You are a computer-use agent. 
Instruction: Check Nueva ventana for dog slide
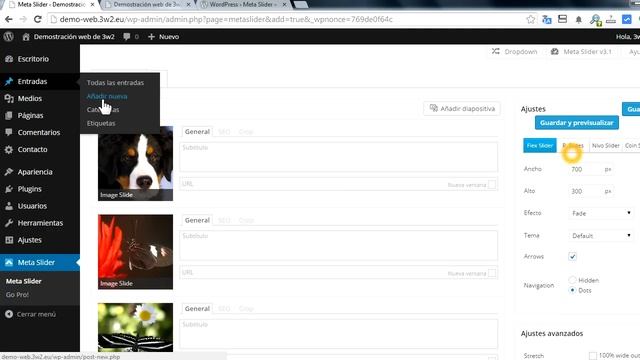coord(492,184)
